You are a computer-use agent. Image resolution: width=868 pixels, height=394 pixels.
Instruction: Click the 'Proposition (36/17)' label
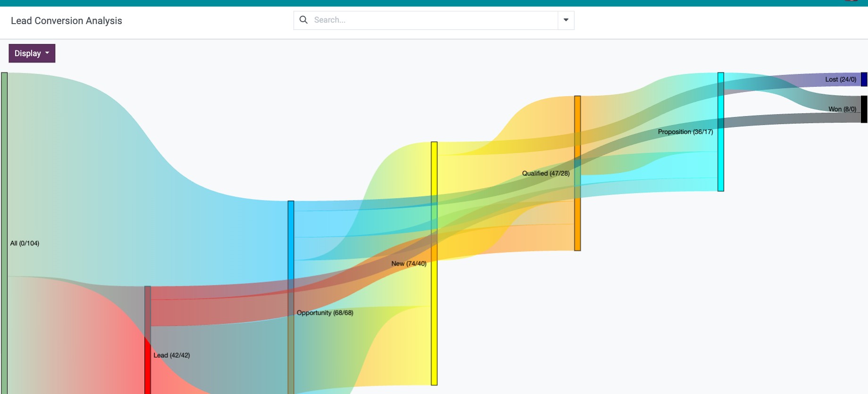[685, 132]
